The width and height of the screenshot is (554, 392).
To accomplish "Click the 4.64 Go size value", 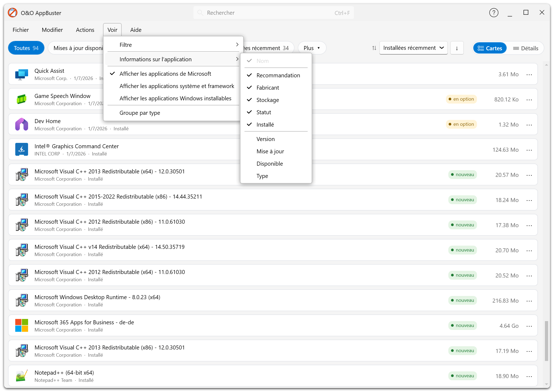I will (509, 326).
